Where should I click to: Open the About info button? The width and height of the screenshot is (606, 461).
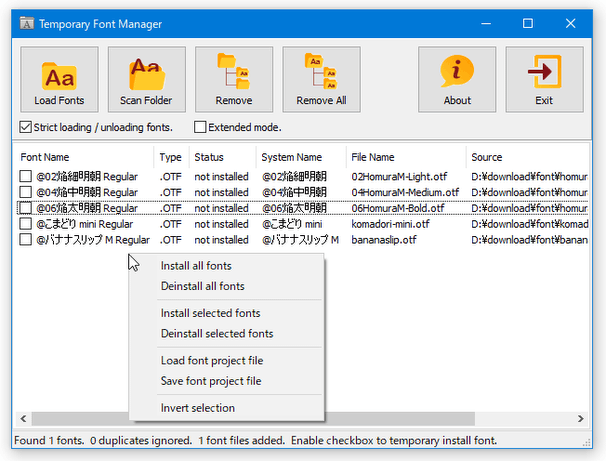(457, 80)
